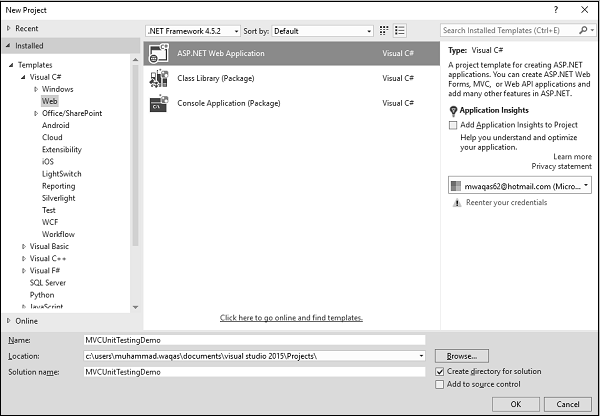The image size is (600, 416).
Task: Expand the Visual C++ tree node
Action: coord(24,258)
